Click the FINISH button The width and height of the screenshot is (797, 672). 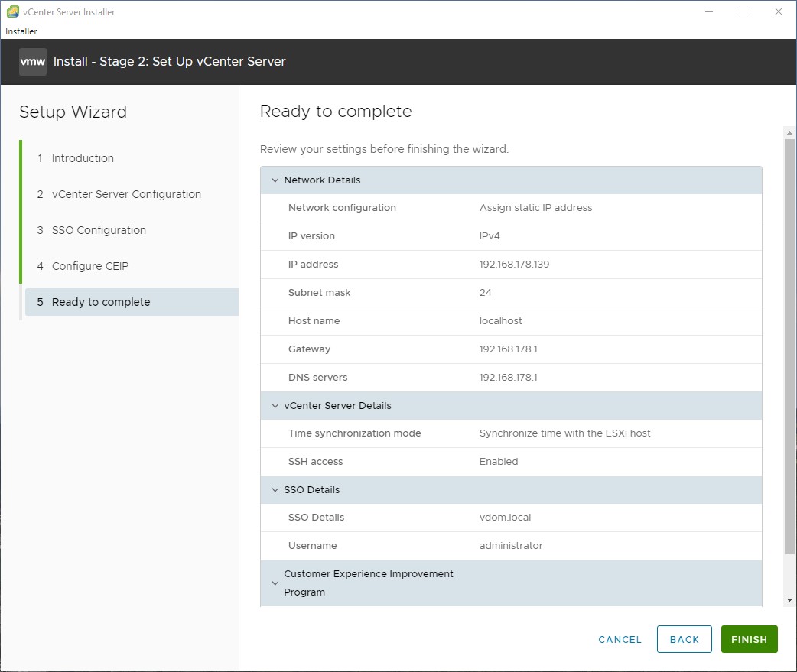[x=749, y=639]
